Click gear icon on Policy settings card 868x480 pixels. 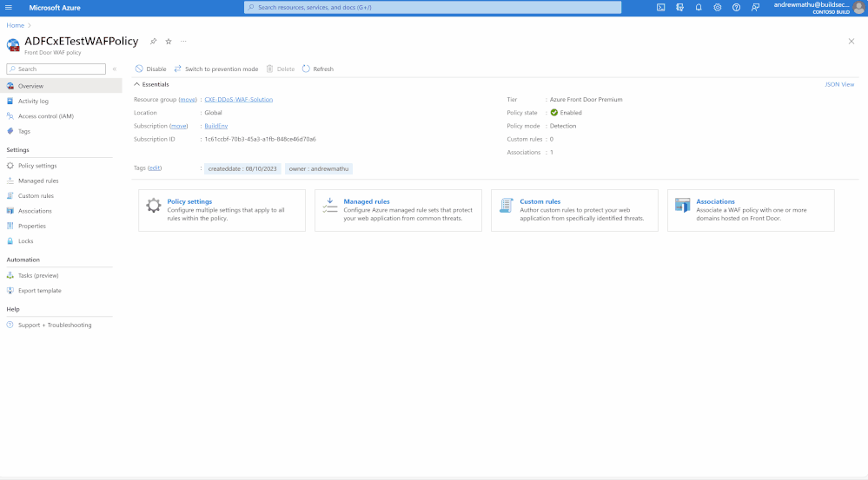pos(153,205)
